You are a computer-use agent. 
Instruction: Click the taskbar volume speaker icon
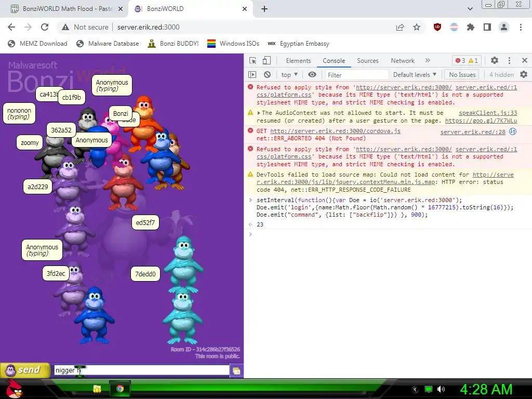pos(441,389)
